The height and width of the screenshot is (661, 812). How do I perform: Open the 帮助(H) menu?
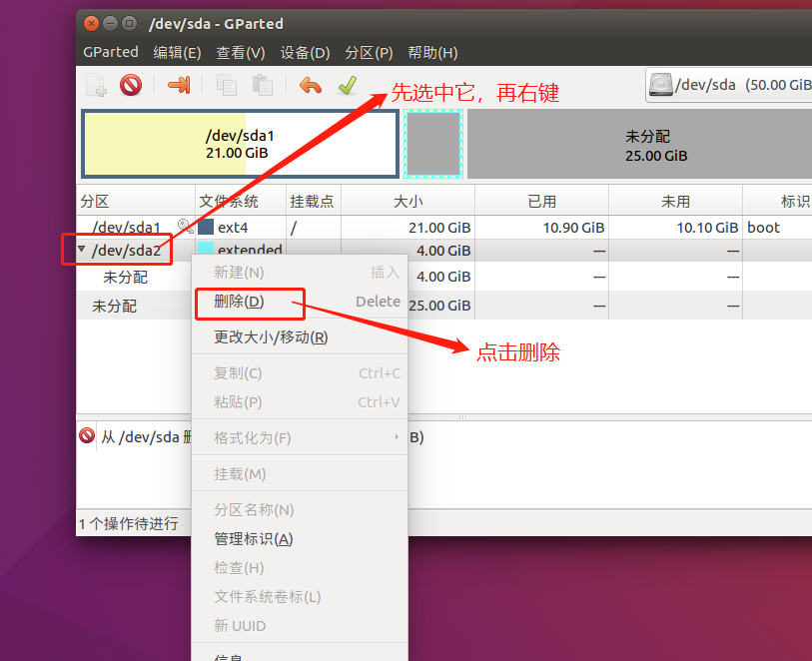coord(432,52)
